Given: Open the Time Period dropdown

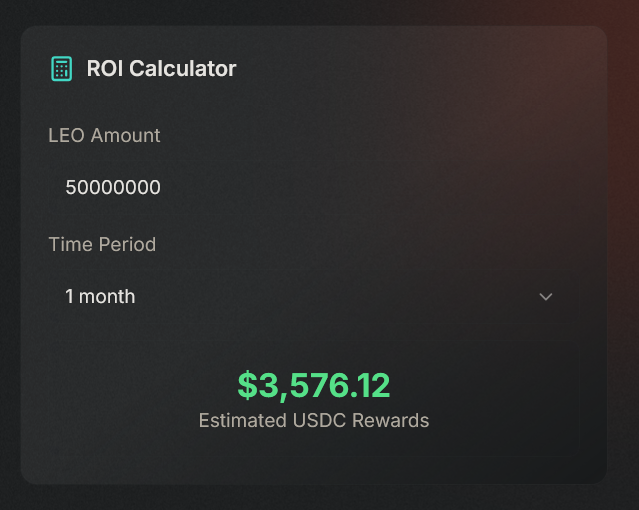Looking at the screenshot, I should tap(314, 297).
